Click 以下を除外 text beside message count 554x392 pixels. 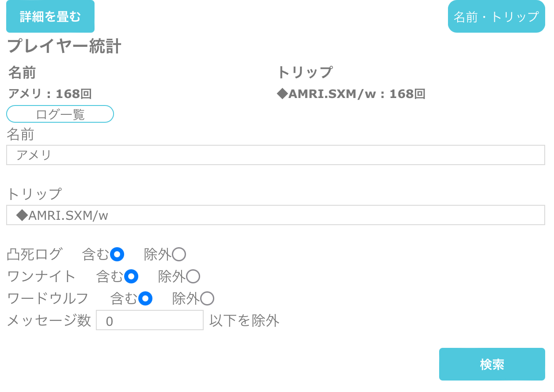coord(244,320)
